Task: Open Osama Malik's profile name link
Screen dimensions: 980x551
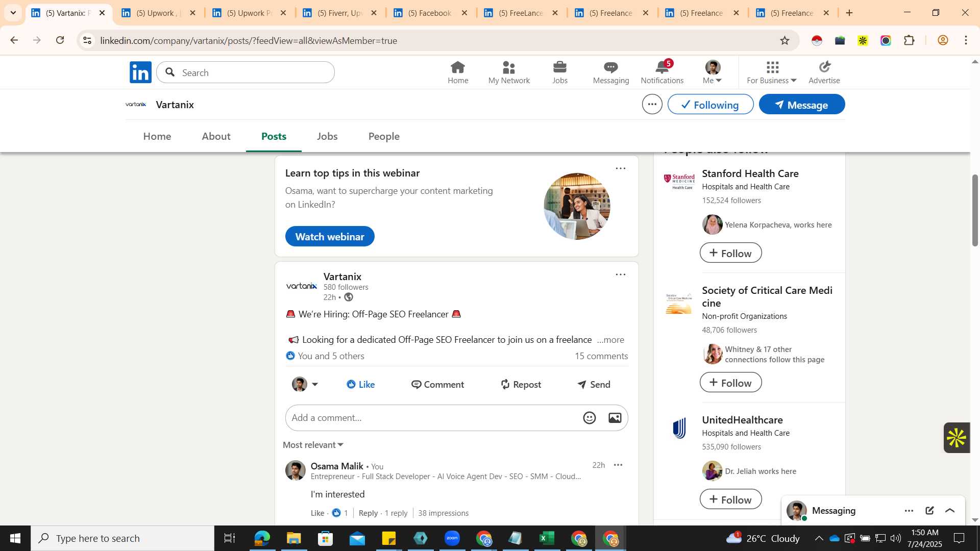Action: pos(337,466)
